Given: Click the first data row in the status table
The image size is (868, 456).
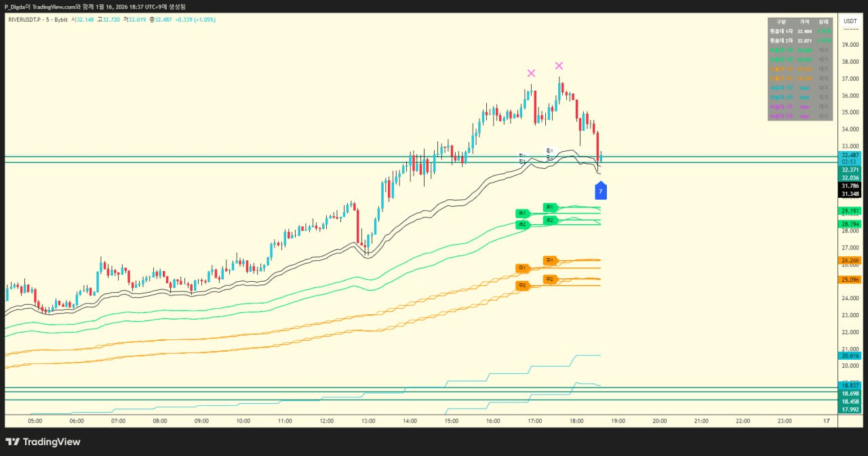Looking at the screenshot, I should (800, 31).
